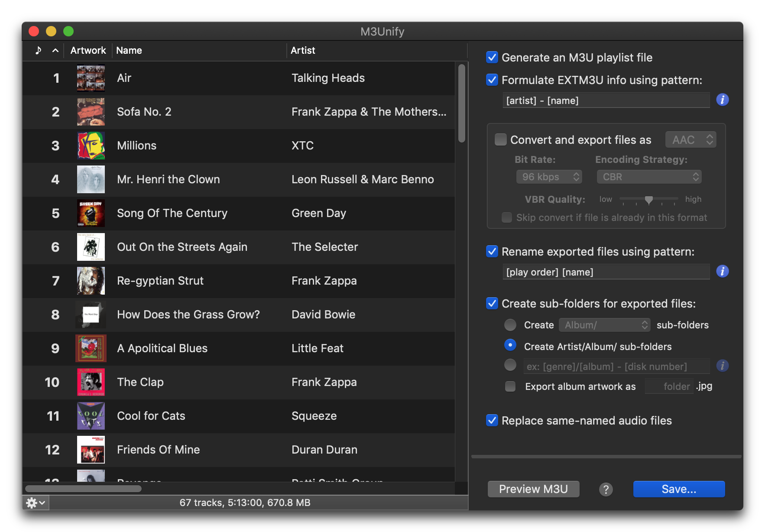Show info for custom sub-folder pattern
The height and width of the screenshot is (532, 765).
(x=722, y=366)
